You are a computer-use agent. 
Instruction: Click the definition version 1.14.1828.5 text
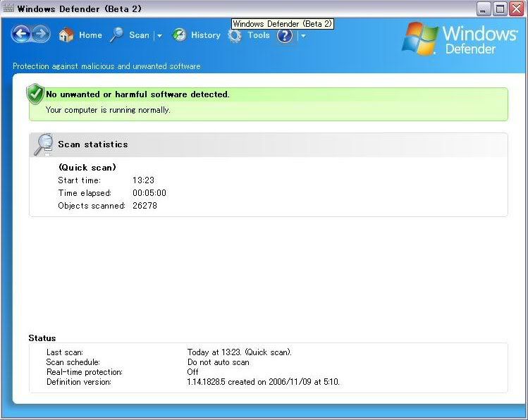(264, 382)
